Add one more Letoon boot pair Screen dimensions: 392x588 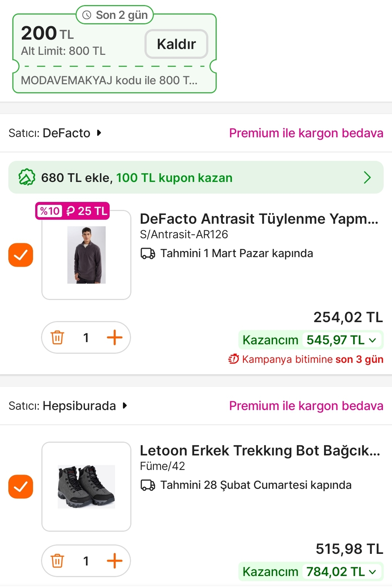(114, 561)
